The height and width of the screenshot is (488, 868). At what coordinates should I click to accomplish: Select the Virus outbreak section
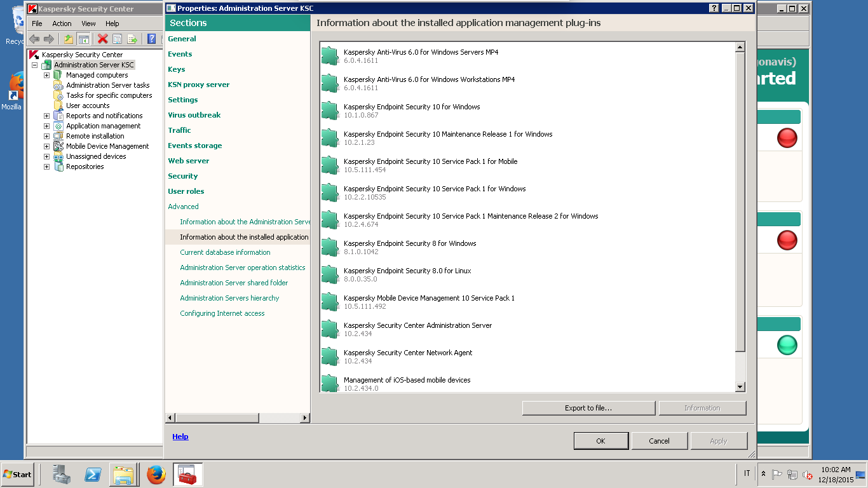(194, 115)
